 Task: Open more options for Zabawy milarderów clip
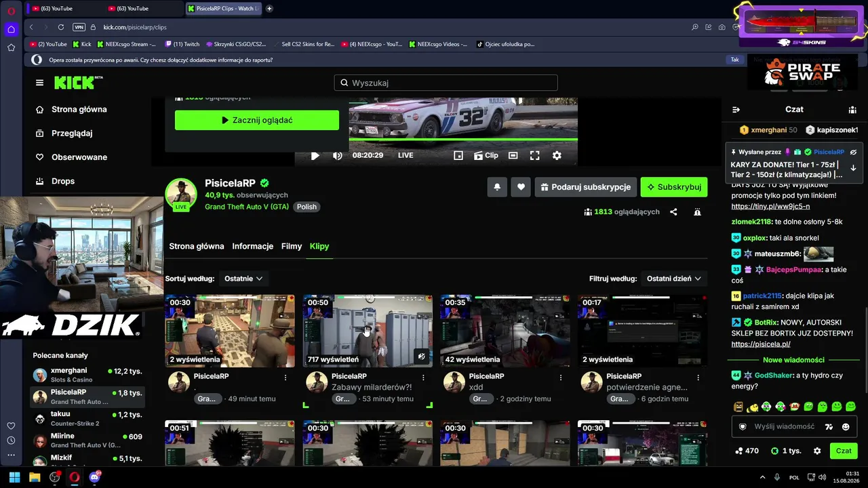[423, 377]
